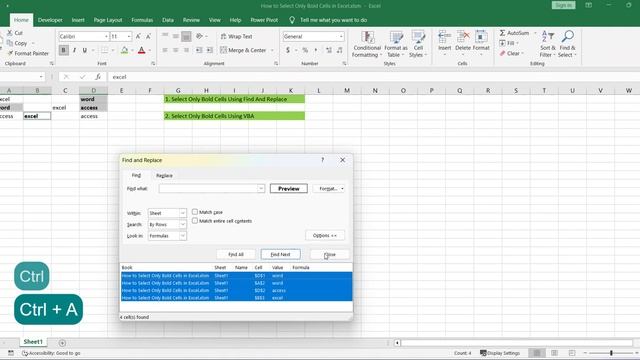Toggle Bold formatting button
The width and height of the screenshot is (640, 360).
(x=63, y=50)
